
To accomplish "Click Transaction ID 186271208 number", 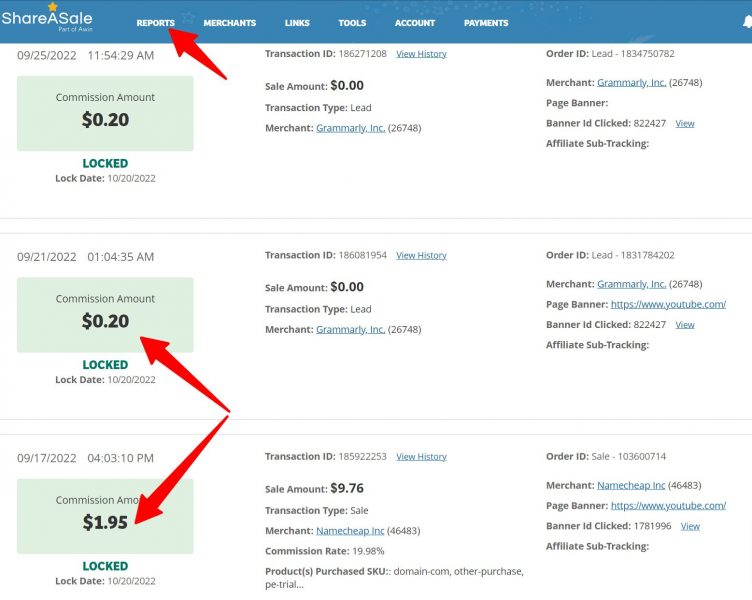I will coord(363,54).
